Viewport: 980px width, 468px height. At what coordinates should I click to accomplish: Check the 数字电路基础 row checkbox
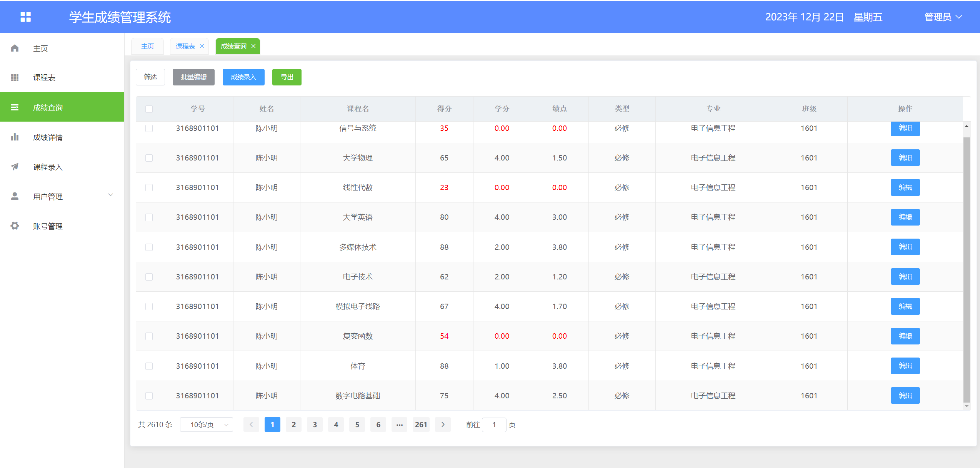click(149, 396)
